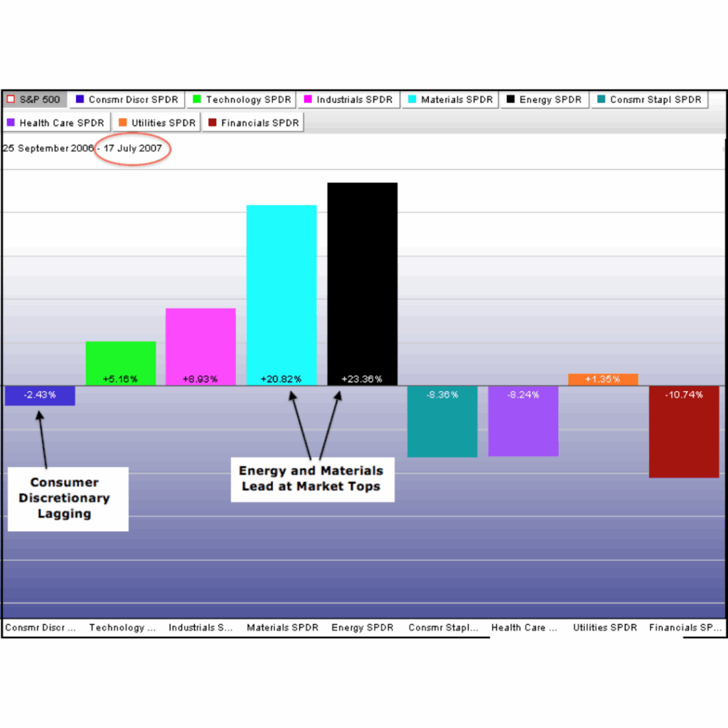The height and width of the screenshot is (728, 728).
Task: Click the circled 17 July 2007 date
Action: [x=133, y=149]
